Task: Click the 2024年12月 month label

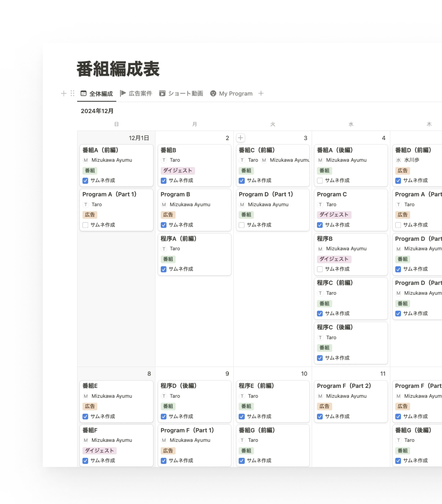Action: 97,111
